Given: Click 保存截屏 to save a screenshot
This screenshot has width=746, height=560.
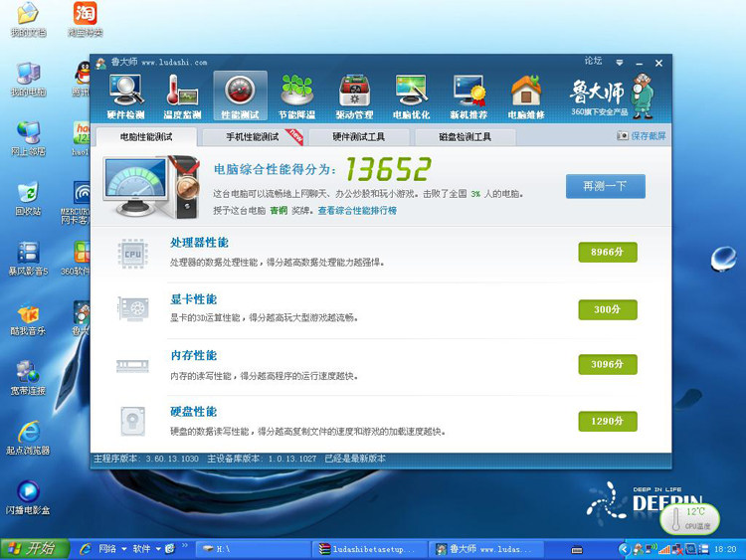Looking at the screenshot, I should click(x=642, y=135).
